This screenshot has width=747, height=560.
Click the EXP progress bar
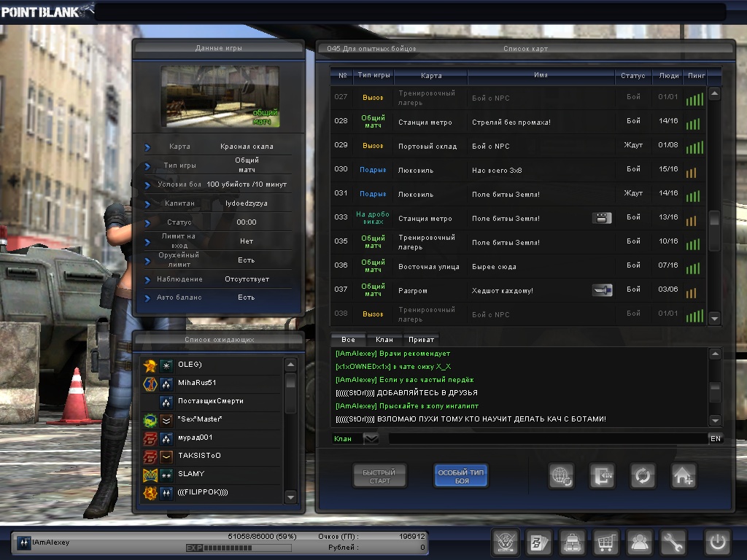(239, 548)
